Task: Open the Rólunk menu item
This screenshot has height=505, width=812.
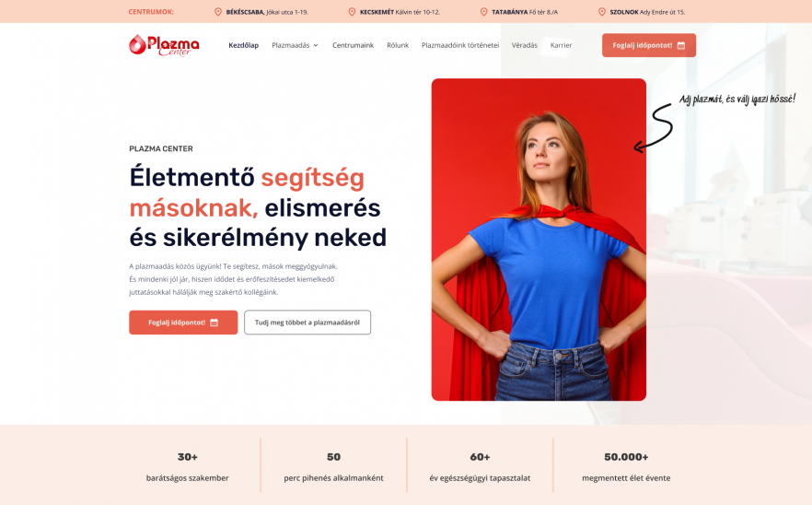Action: 398,45
